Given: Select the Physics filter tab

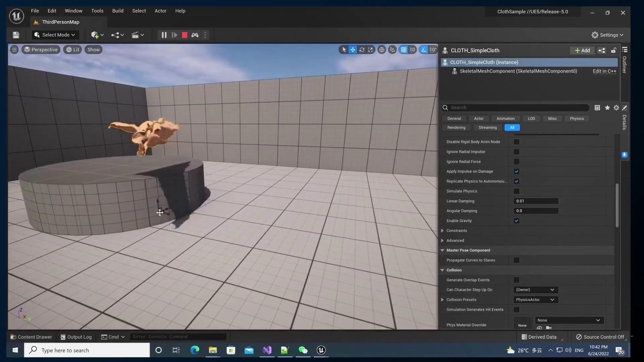Looking at the screenshot, I should pos(576,118).
